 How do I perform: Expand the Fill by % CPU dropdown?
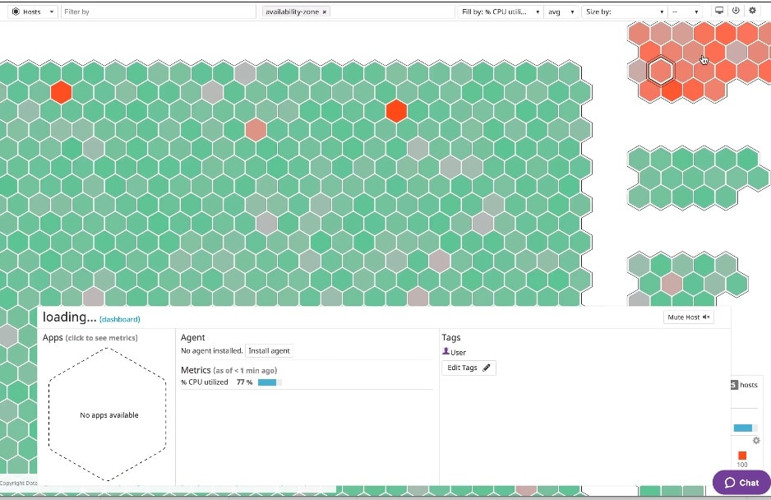click(500, 12)
